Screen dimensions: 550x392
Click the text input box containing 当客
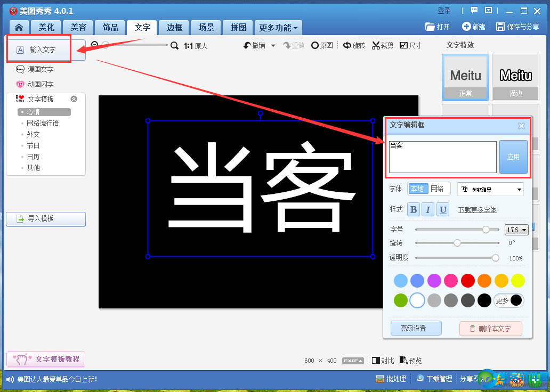pyautogui.click(x=443, y=157)
